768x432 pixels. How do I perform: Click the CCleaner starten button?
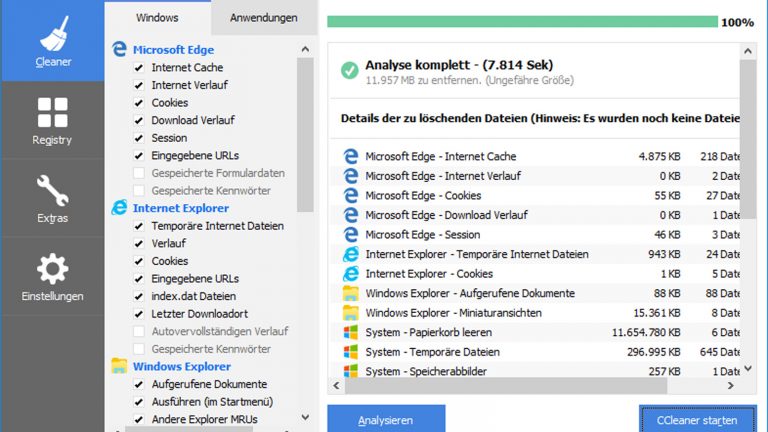point(697,419)
